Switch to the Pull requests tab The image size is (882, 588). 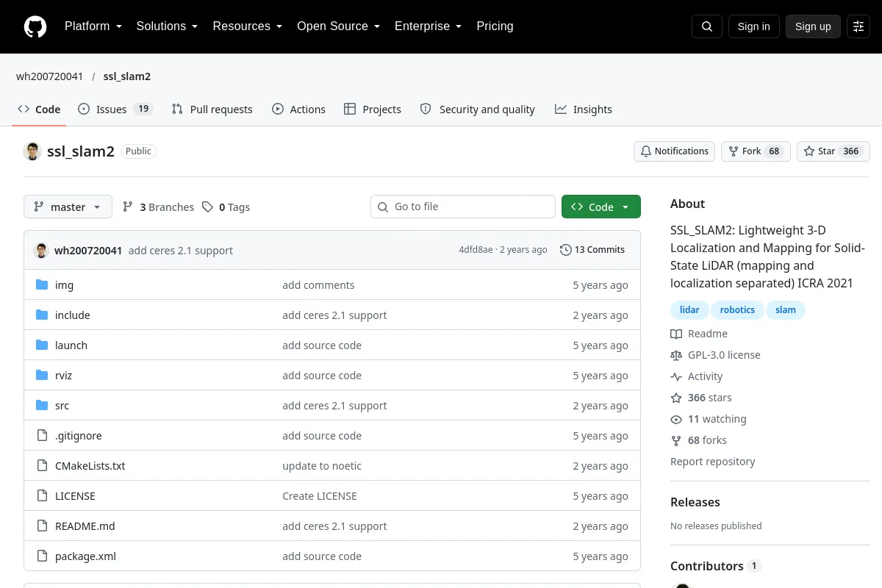pyautogui.click(x=212, y=110)
